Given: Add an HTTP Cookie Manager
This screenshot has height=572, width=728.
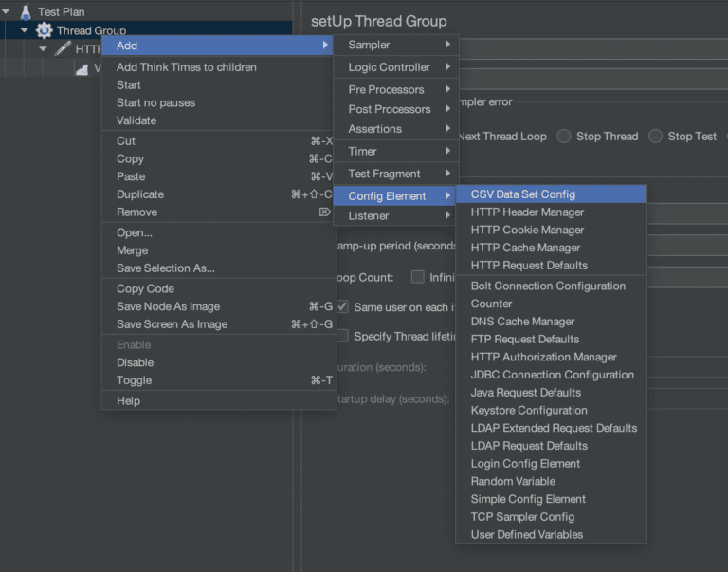Looking at the screenshot, I should pyautogui.click(x=527, y=231).
